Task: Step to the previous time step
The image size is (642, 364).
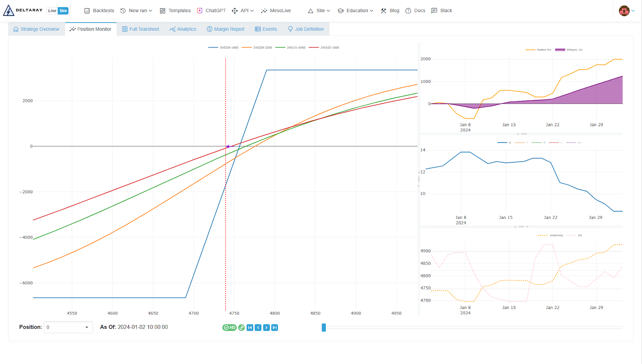Action: pos(258,328)
